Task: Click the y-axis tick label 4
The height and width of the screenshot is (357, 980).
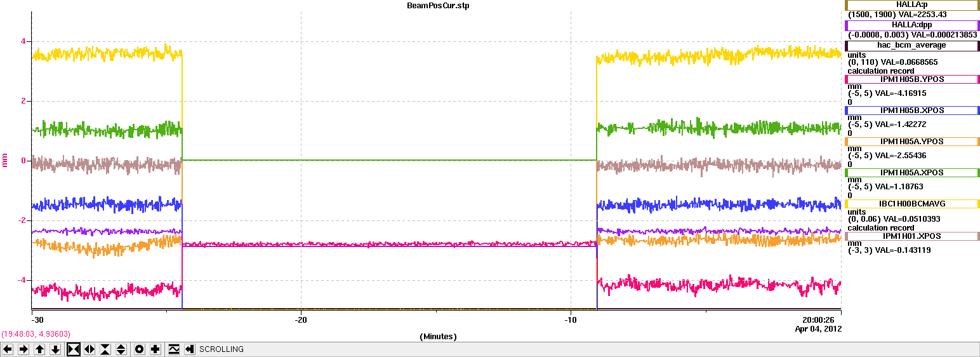Action: coord(23,41)
